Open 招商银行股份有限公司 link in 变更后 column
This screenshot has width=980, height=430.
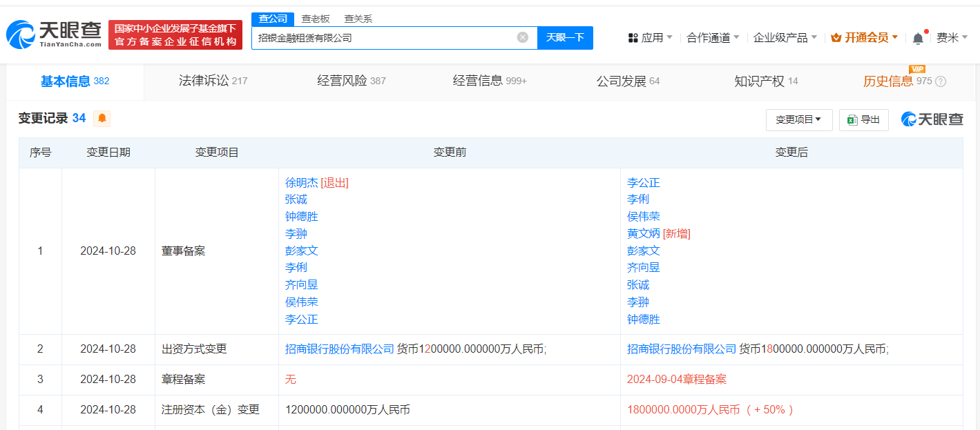click(x=682, y=349)
